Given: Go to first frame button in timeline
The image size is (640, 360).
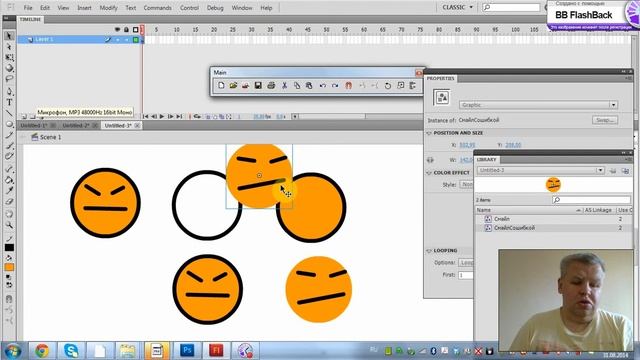Looking at the screenshot, I should point(145,116).
